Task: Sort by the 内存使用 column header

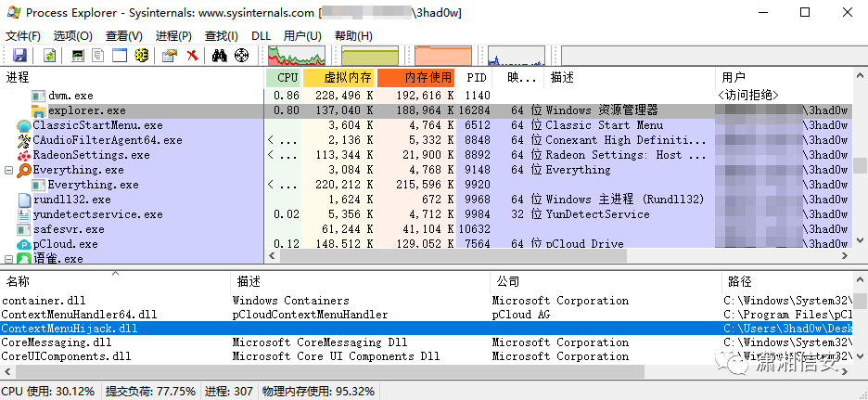Action: pos(415,78)
